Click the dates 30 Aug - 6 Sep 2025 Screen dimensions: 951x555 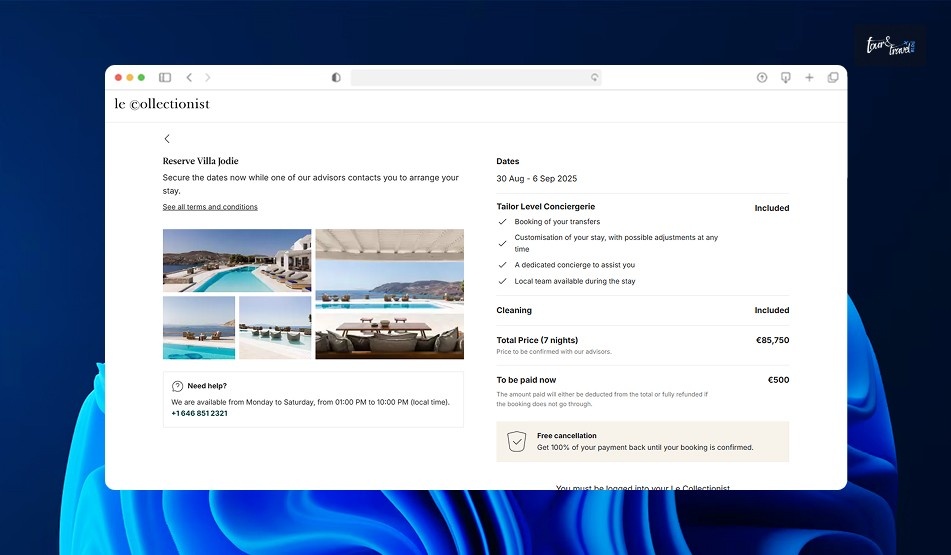(537, 178)
